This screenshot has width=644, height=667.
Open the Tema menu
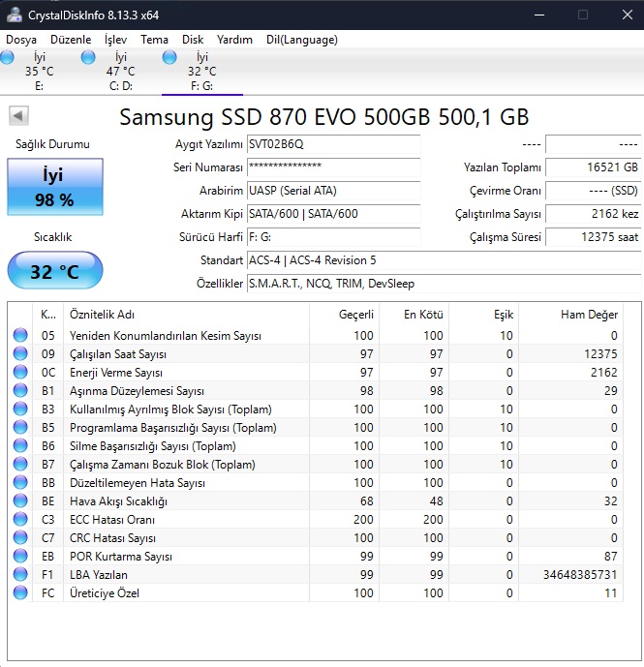click(154, 40)
